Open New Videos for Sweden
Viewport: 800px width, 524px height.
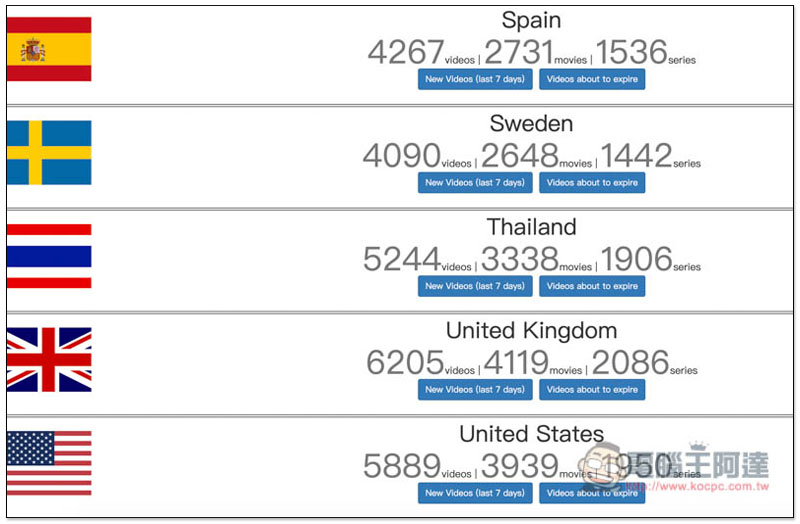point(475,183)
